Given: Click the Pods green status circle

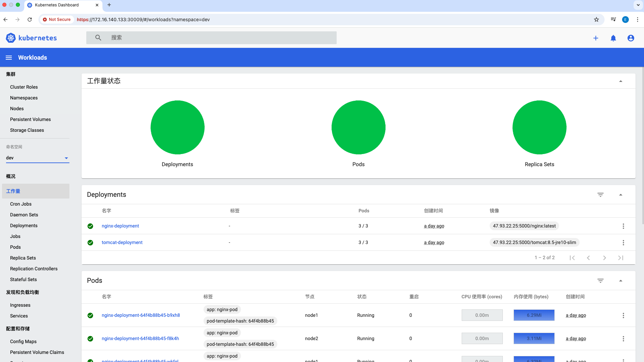Looking at the screenshot, I should click(x=359, y=127).
